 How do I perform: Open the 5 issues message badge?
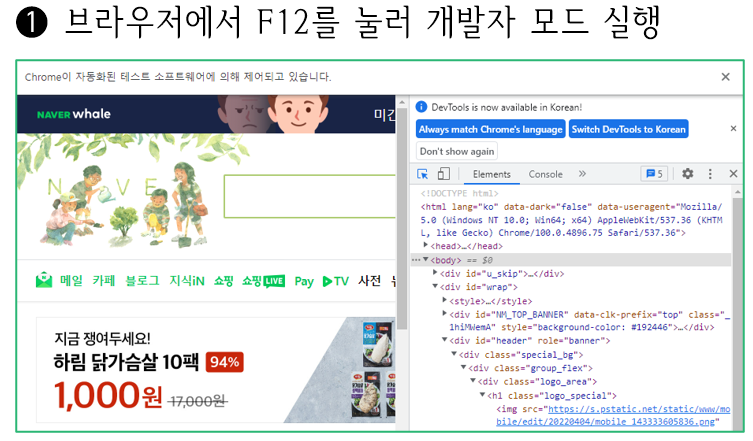point(654,174)
